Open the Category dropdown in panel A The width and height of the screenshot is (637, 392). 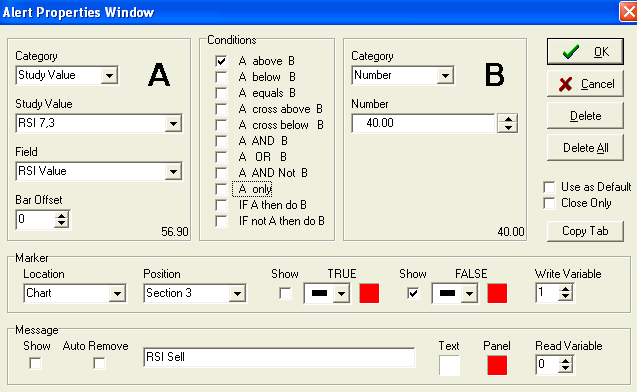pyautogui.click(x=109, y=76)
